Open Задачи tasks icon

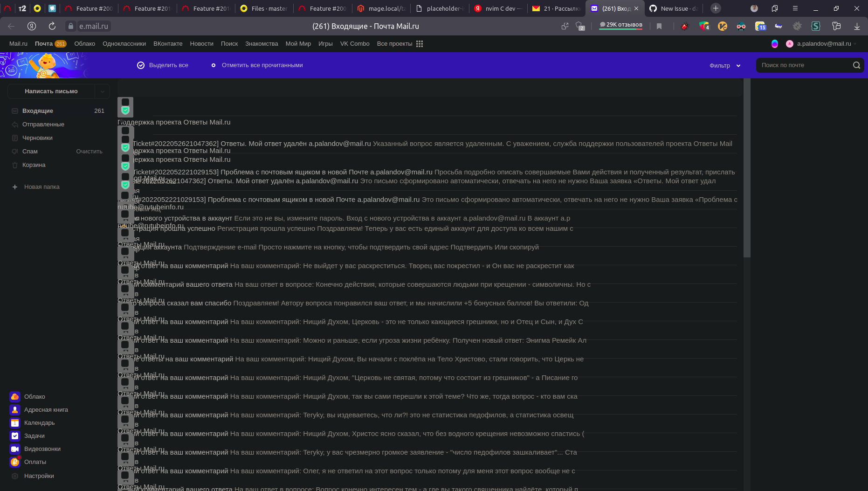point(15,436)
